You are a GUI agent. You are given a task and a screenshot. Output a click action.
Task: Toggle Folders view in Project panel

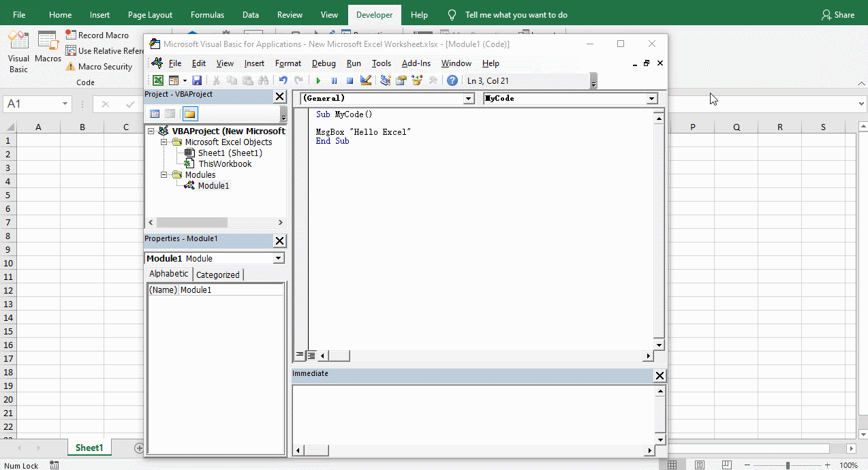pos(190,114)
